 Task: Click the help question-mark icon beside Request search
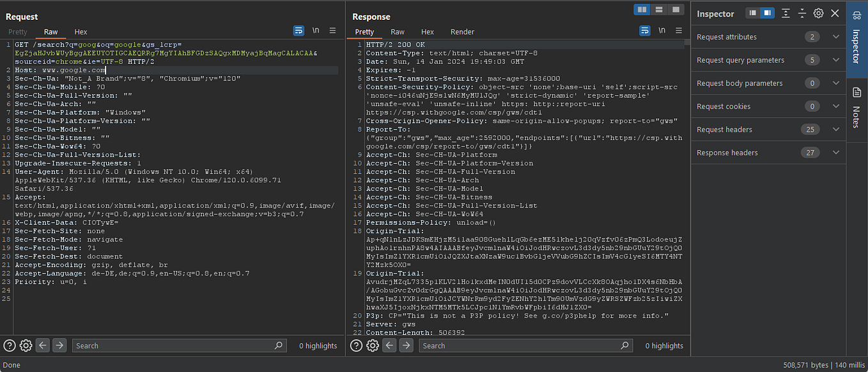coord(9,345)
